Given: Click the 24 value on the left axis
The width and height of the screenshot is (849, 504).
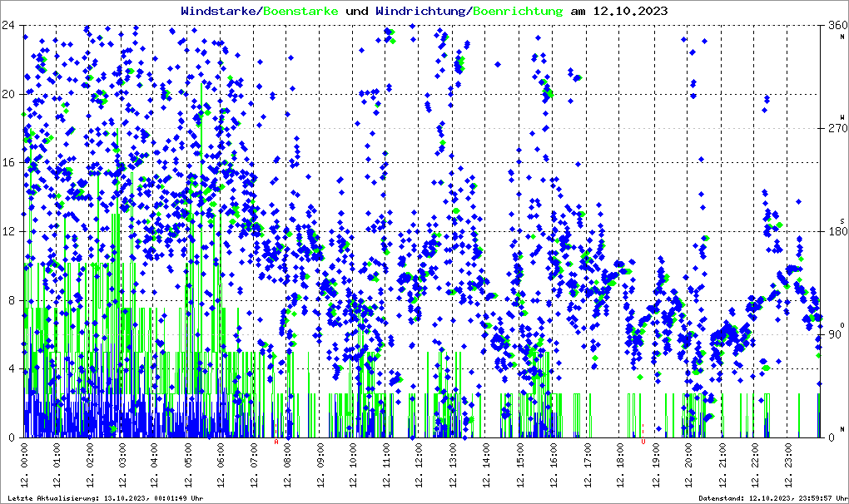Looking at the screenshot, I should click(x=10, y=25).
